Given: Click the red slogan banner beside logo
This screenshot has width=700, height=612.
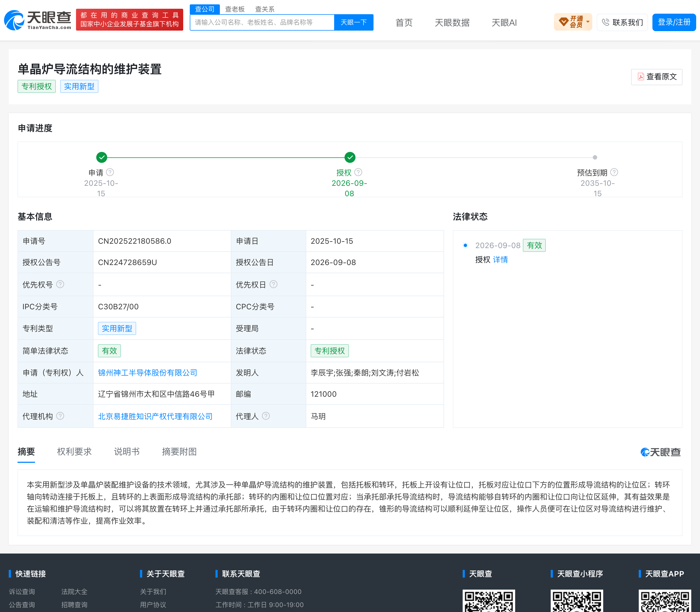Looking at the screenshot, I should pos(130,19).
